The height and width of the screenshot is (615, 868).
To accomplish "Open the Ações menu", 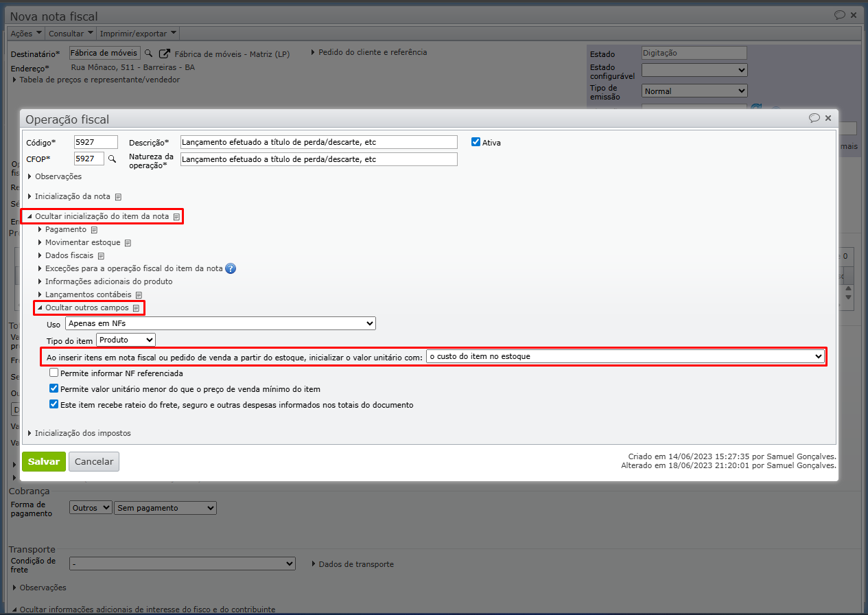I will click(26, 34).
